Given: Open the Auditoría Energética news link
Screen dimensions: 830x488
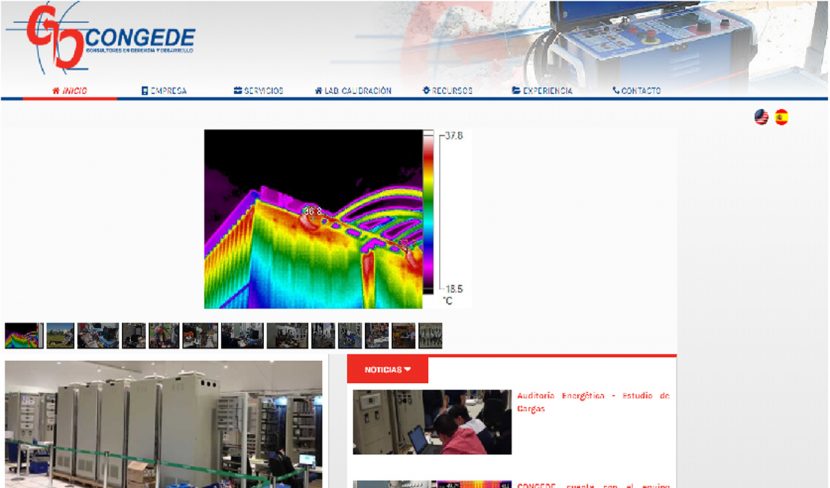Looking at the screenshot, I should tap(593, 402).
